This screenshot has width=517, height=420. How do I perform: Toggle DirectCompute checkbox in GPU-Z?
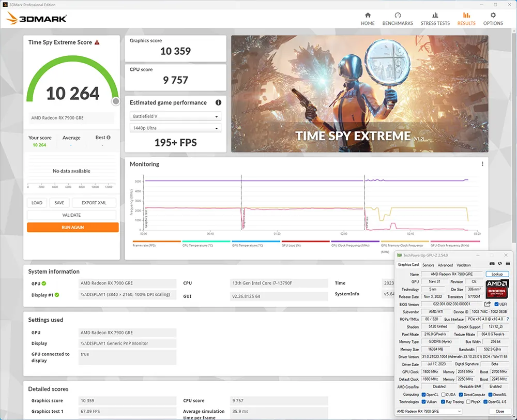pos(461,395)
